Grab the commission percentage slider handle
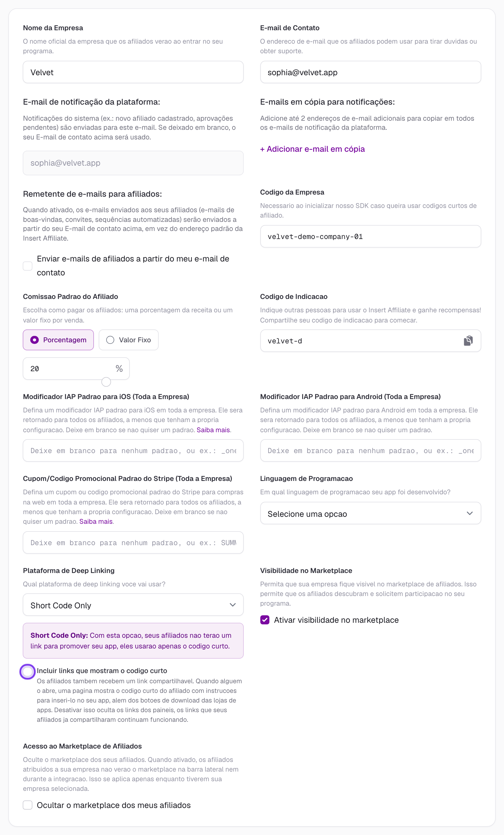The width and height of the screenshot is (504, 835). coord(106,382)
